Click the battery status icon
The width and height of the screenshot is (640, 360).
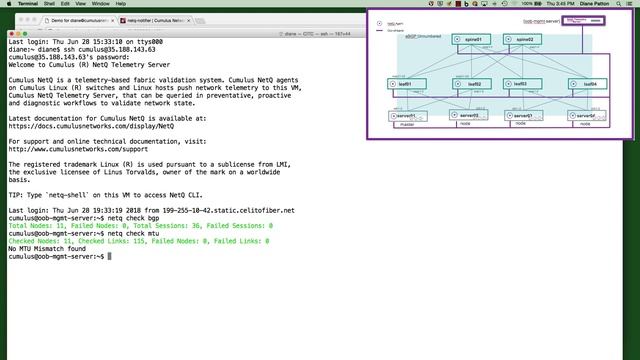click(538, 4)
